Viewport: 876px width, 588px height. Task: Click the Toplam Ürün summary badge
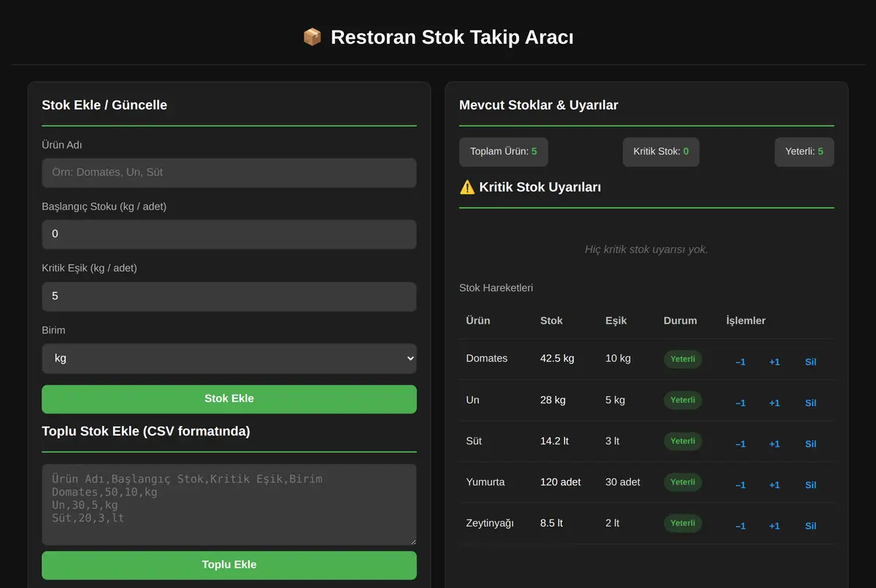[504, 152]
